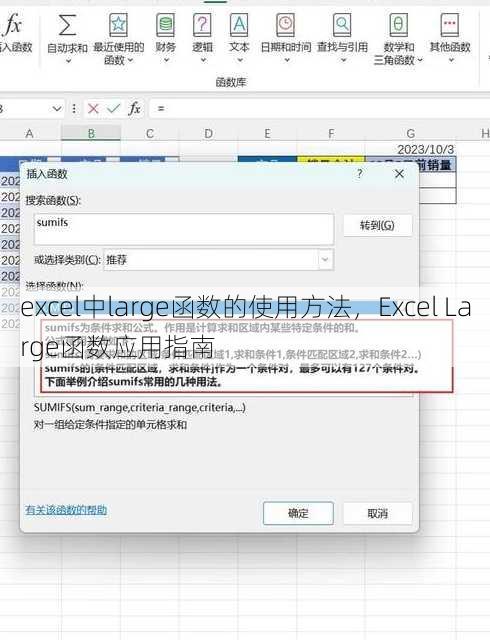The image size is (490, 640).
Task: Open the help on this function link
Action: coord(66,510)
